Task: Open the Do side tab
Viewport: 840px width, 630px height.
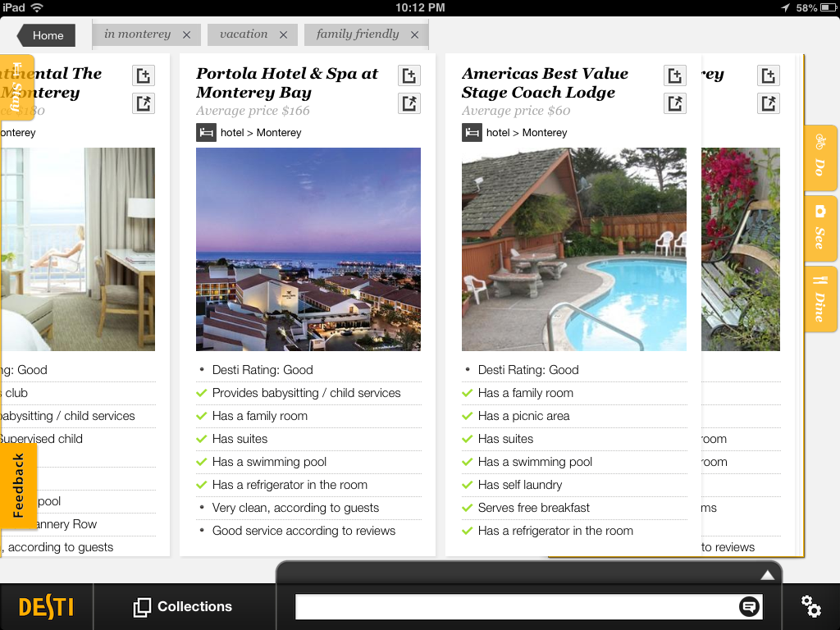Action: point(820,158)
